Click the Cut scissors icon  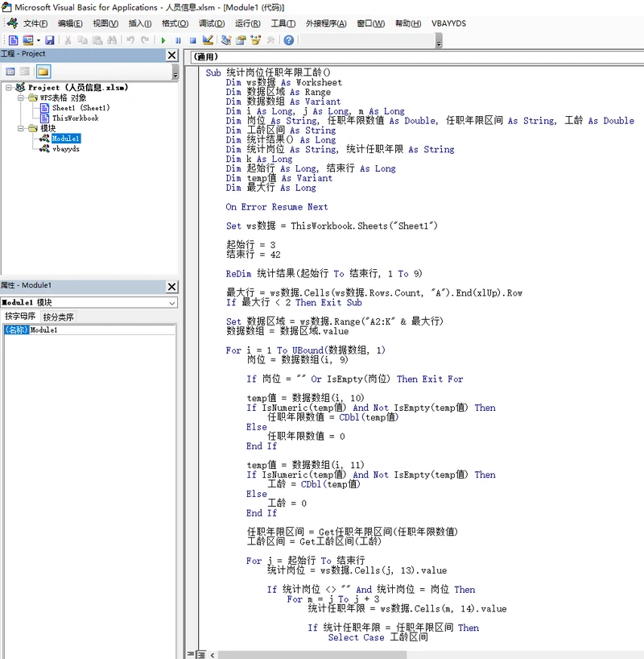[68, 40]
